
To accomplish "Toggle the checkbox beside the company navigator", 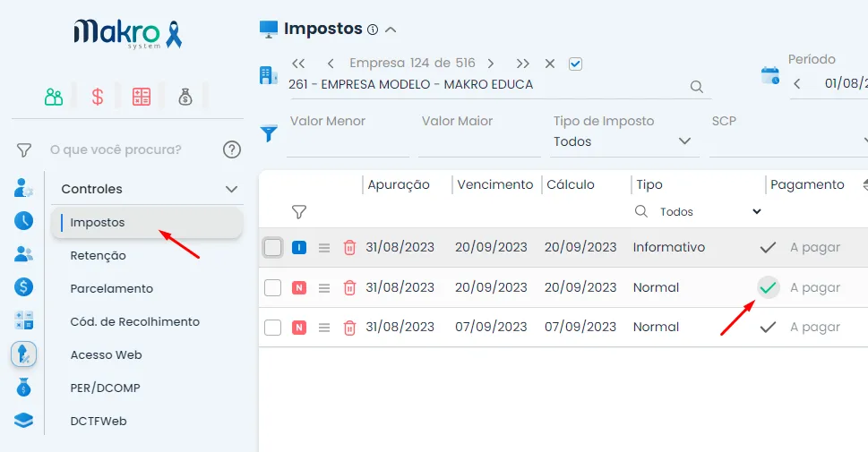I will pyautogui.click(x=576, y=64).
